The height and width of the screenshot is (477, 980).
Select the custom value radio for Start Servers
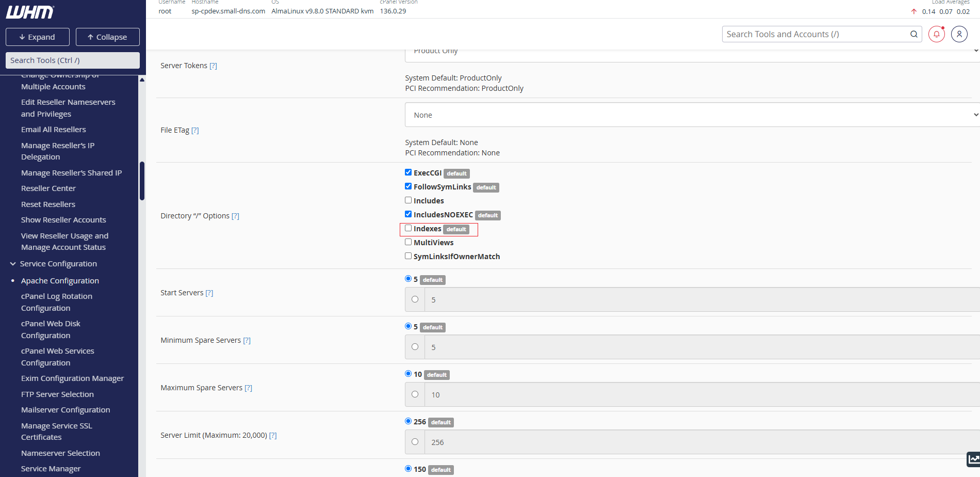coord(415,299)
